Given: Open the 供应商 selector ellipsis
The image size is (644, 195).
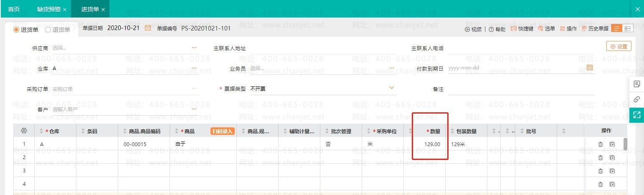Looking at the screenshot, I should tap(194, 48).
